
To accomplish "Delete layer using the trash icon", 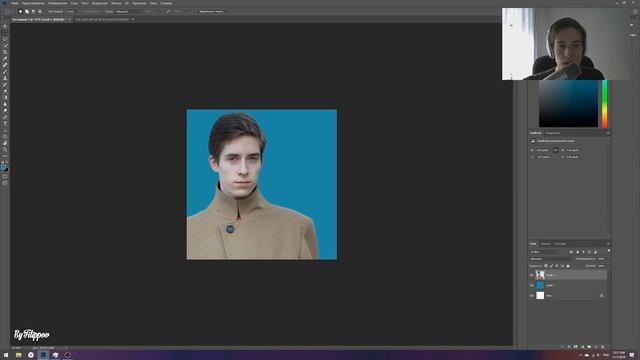I will (x=602, y=347).
